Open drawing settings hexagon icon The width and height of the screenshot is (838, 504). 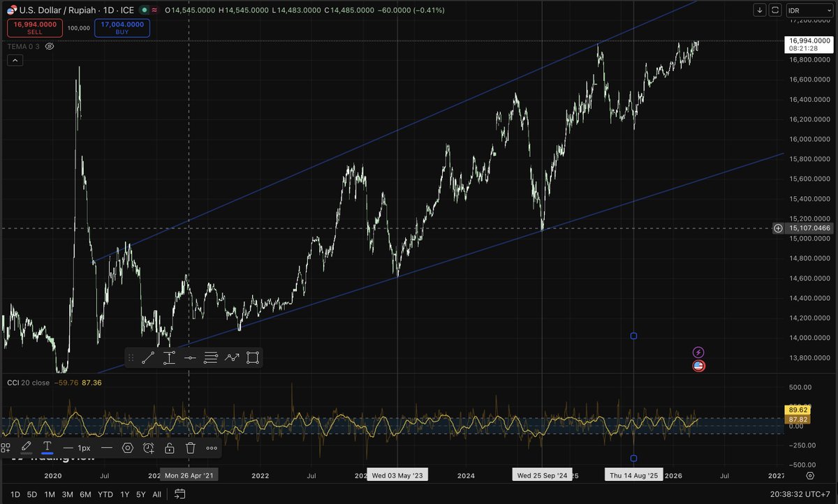[x=128, y=447]
